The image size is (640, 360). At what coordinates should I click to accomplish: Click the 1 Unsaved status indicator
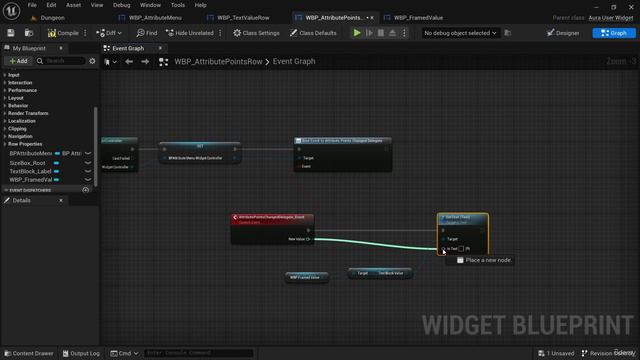556,353
